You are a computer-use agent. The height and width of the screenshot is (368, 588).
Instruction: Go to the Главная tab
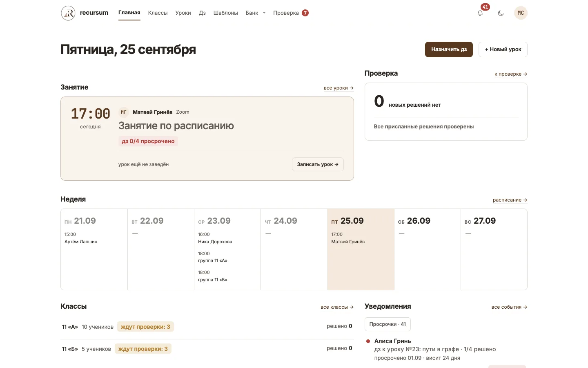129,13
